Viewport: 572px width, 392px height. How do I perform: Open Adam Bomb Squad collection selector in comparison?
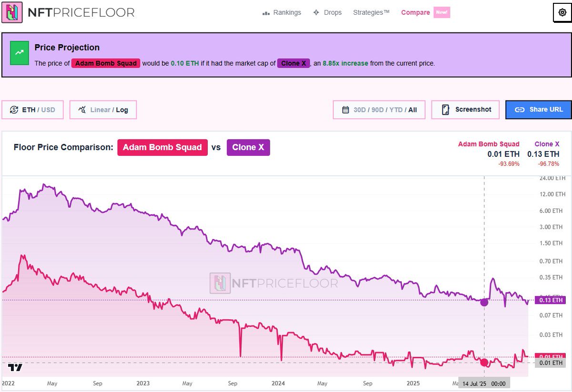pos(163,148)
